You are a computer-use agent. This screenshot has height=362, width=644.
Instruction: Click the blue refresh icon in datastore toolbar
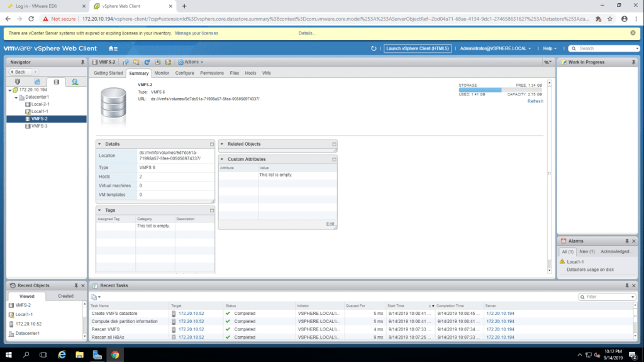[147, 62]
